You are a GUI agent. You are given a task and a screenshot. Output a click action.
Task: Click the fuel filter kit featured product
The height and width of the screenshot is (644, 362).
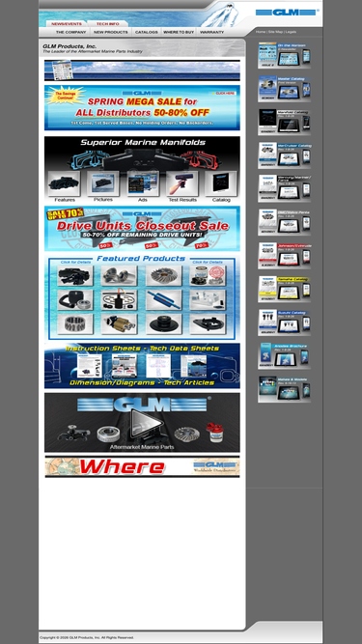[x=208, y=275]
